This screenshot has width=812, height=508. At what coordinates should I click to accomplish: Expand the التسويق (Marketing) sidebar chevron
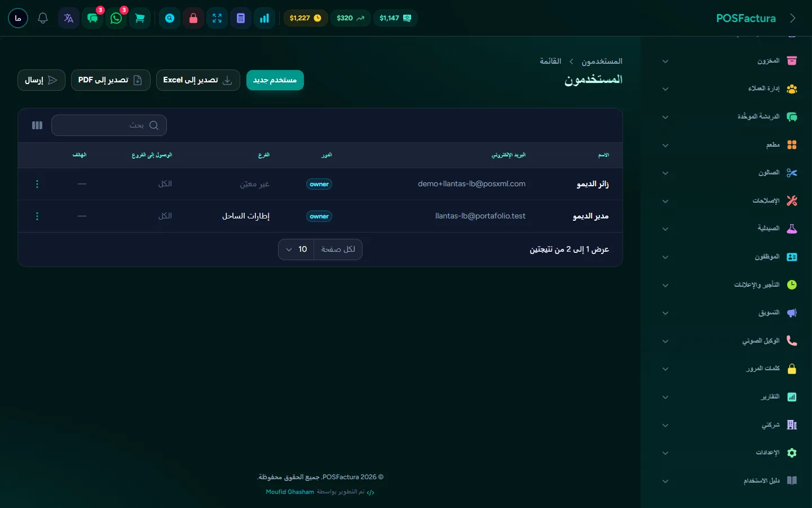click(665, 313)
